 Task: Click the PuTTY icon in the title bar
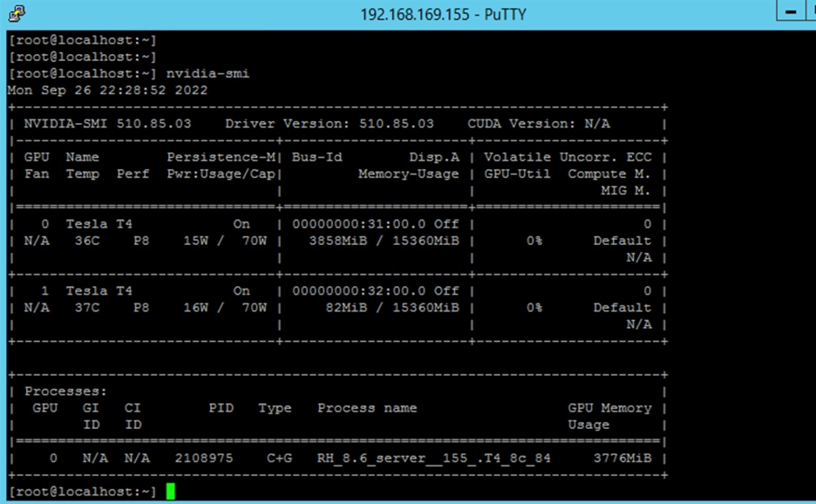click(17, 14)
